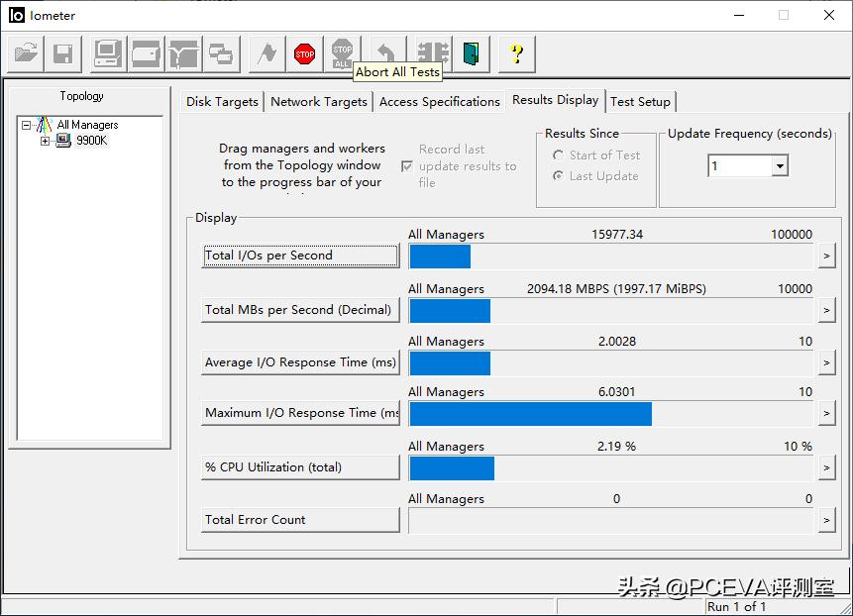This screenshot has width=853, height=616.
Task: Collapse the All Managers tree node
Action: pos(27,125)
